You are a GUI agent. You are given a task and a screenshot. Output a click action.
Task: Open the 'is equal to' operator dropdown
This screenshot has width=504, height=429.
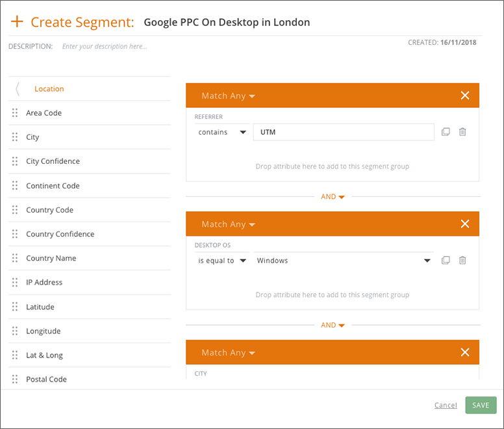point(222,261)
